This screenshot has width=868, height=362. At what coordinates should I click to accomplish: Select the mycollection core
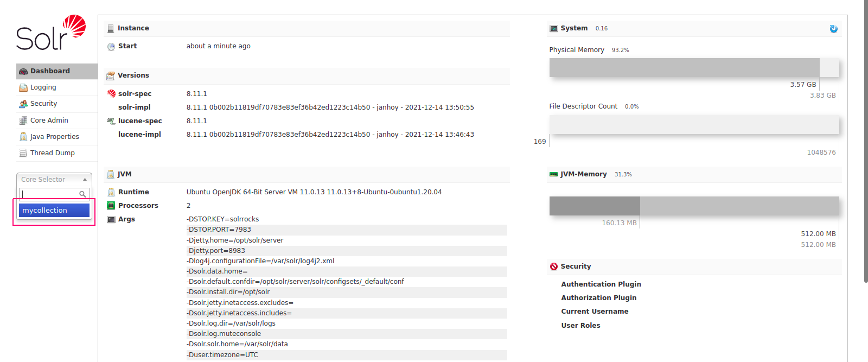click(54, 211)
